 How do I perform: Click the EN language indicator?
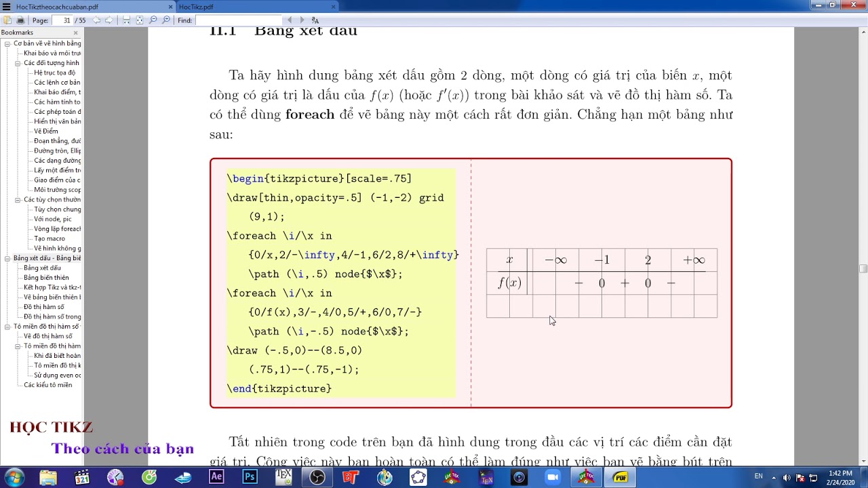[758, 476]
